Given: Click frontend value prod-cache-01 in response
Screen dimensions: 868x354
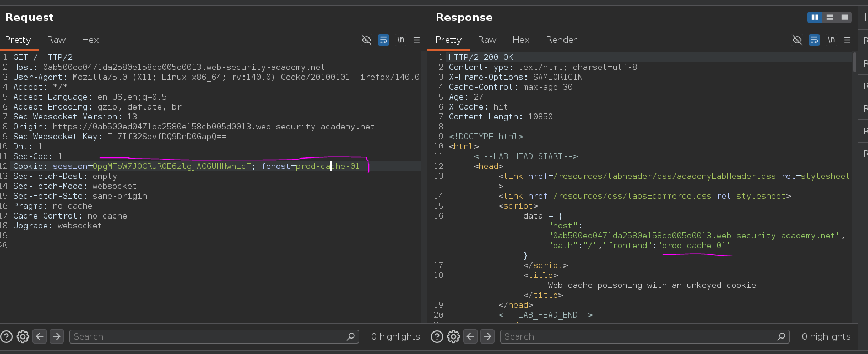Looking at the screenshot, I should [695, 246].
